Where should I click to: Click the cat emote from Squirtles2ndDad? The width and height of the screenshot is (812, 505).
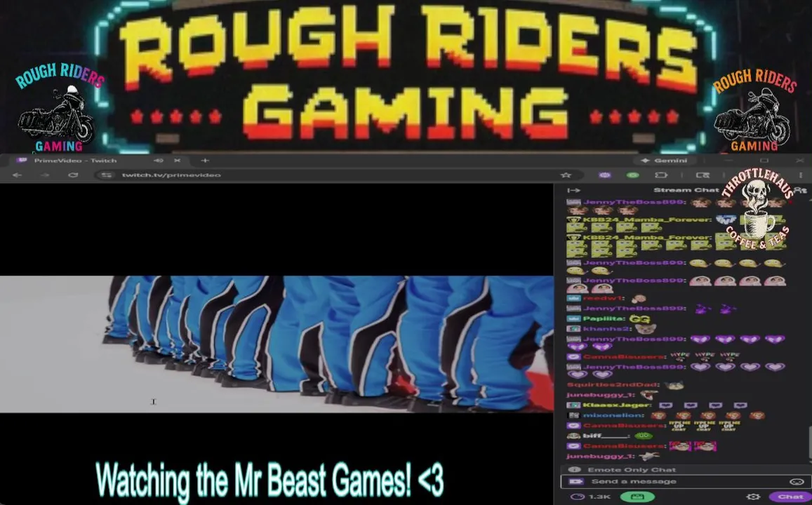(x=674, y=385)
